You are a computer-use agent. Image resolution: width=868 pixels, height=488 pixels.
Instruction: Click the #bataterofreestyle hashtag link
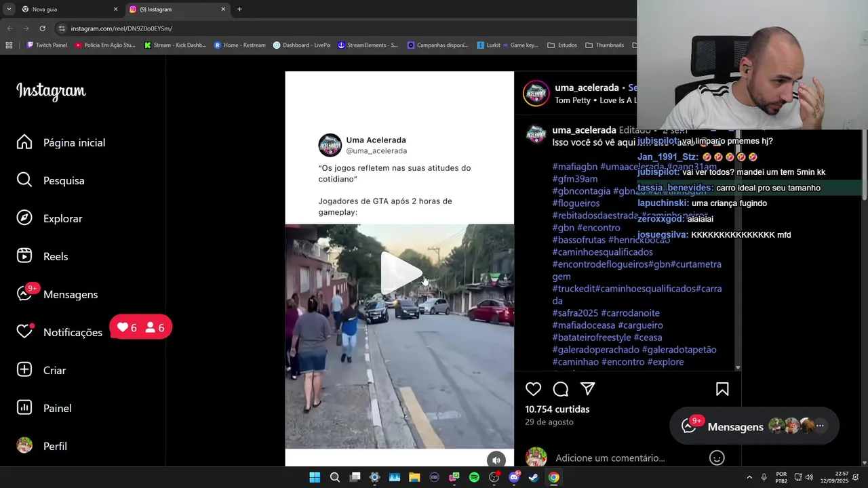click(591, 338)
